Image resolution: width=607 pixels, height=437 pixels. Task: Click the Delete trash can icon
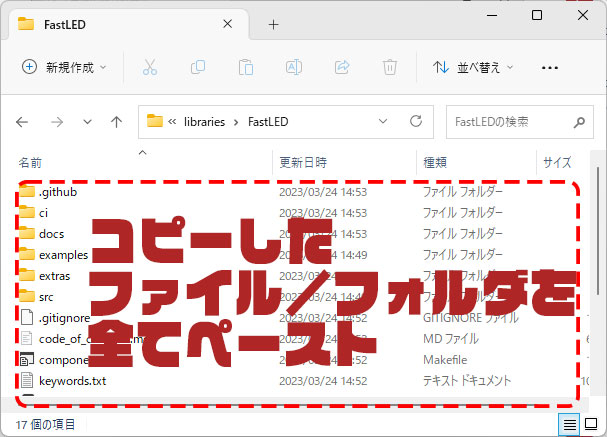(x=390, y=67)
